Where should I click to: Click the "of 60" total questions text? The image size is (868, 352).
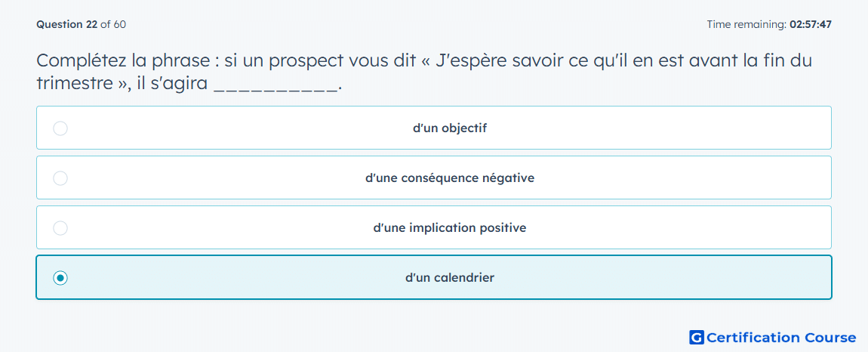113,24
